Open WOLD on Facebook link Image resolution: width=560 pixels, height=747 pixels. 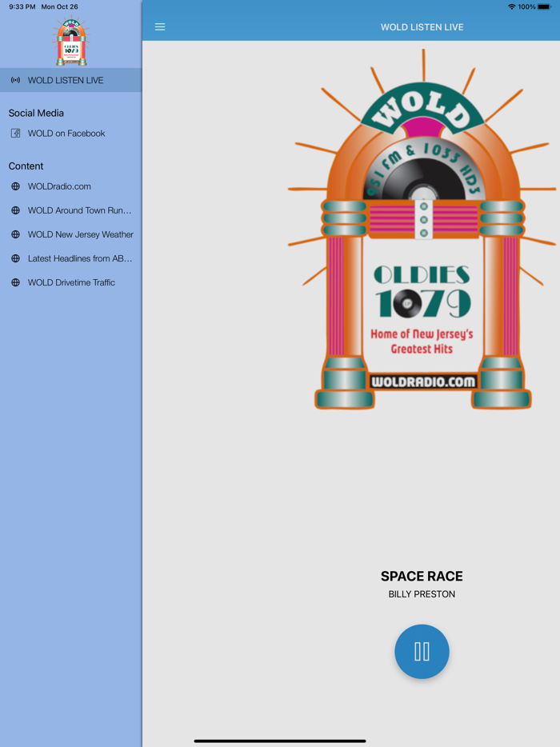point(71,134)
